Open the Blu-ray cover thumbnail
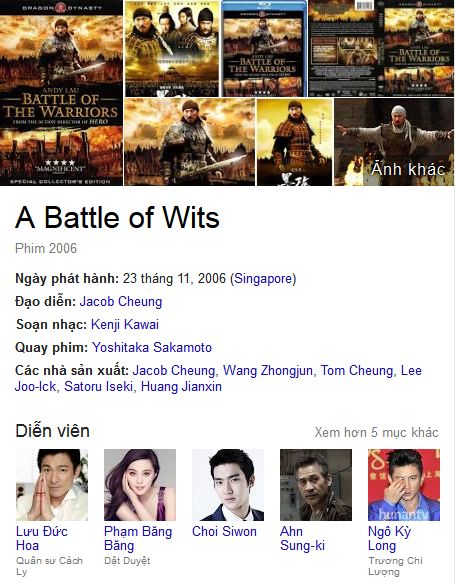This screenshot has width=455, height=583. tap(264, 49)
